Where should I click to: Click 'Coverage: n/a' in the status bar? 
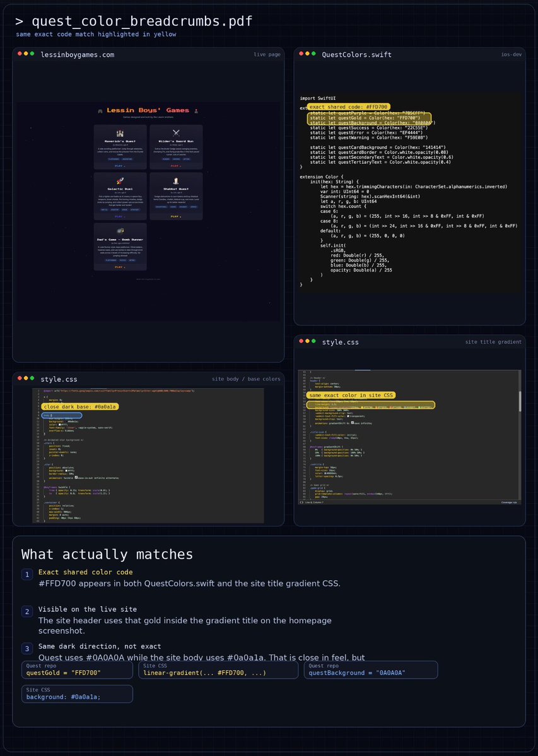[508, 502]
